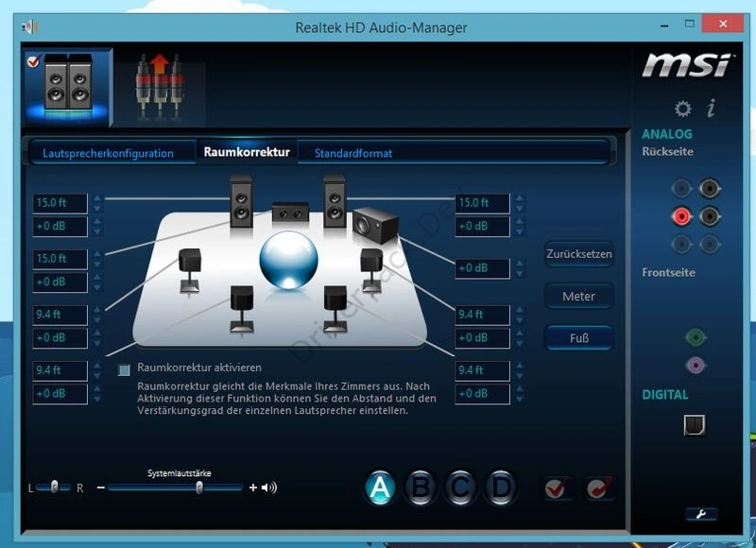Adjust top-left +0 dB gain stepper
756x548 pixels.
97,227
